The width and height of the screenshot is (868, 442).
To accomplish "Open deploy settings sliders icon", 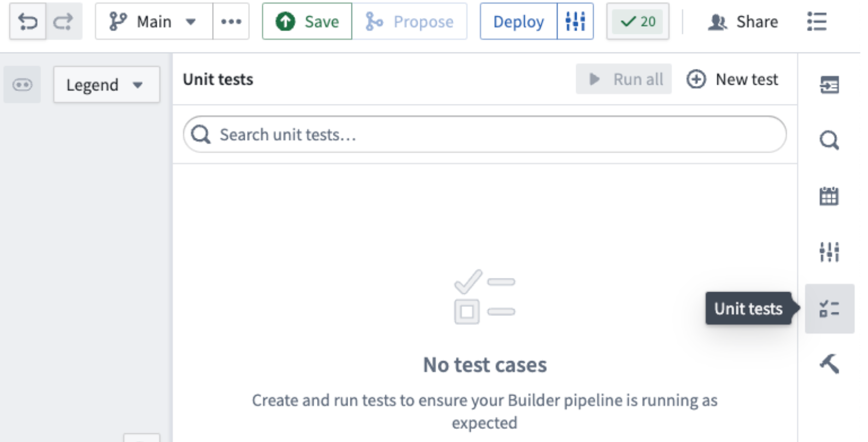I will [576, 21].
